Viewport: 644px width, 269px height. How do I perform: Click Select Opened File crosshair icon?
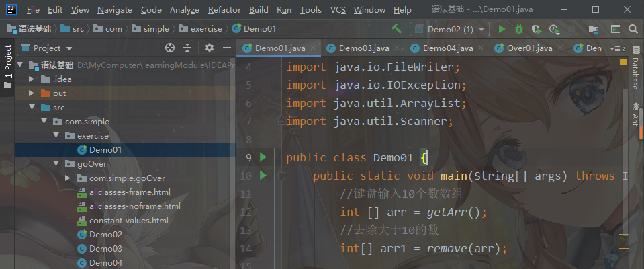pyautogui.click(x=170, y=48)
